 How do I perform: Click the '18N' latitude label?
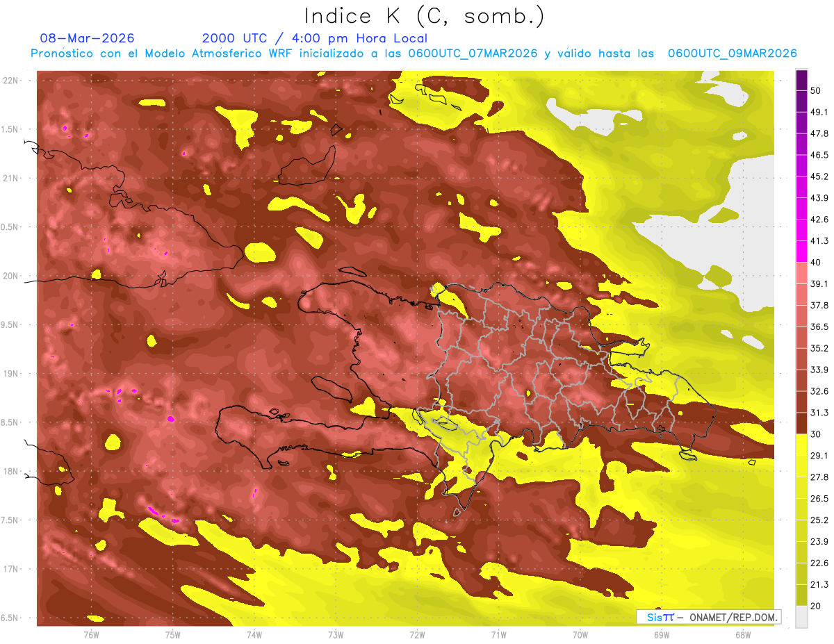tap(12, 471)
